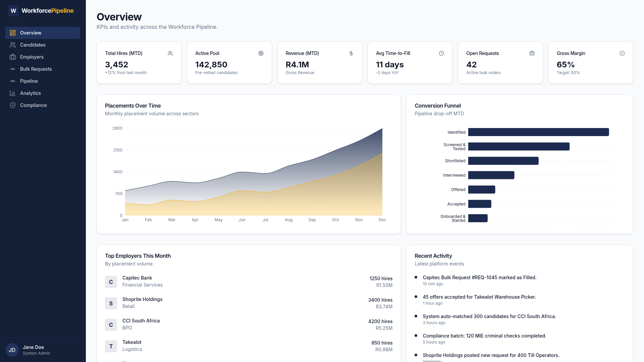Click the MIE criminal checks completed activity
The width and height of the screenshot is (644, 362).
[484, 336]
